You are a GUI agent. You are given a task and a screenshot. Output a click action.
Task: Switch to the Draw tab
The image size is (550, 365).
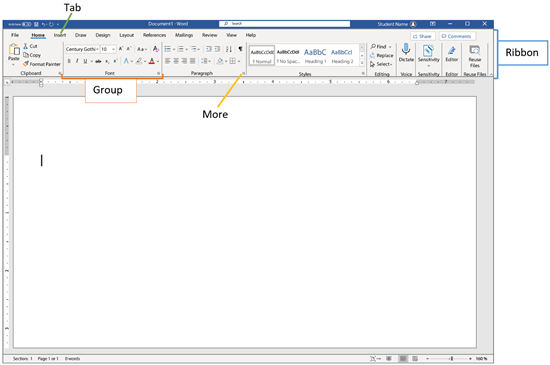click(81, 35)
